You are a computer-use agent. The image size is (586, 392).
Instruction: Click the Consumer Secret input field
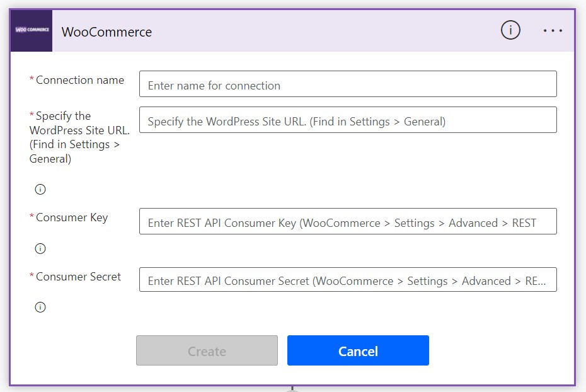348,280
